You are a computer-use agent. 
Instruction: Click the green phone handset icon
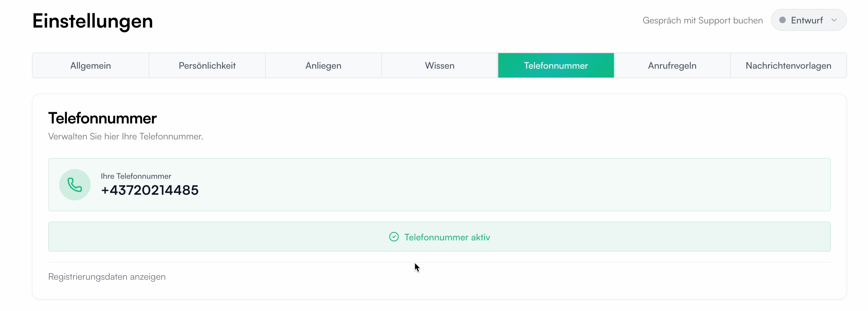[x=75, y=185]
